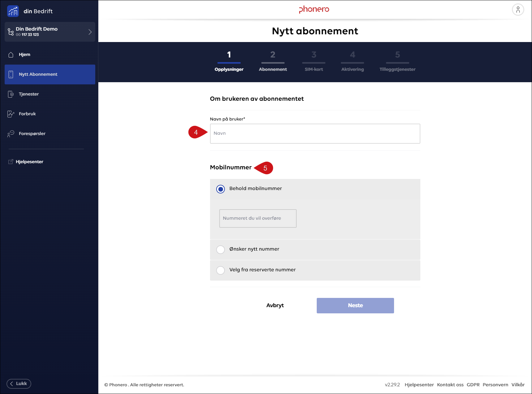Screen dimensions: 532x394
Task: Click the Phonero logo
Action: coord(314,10)
